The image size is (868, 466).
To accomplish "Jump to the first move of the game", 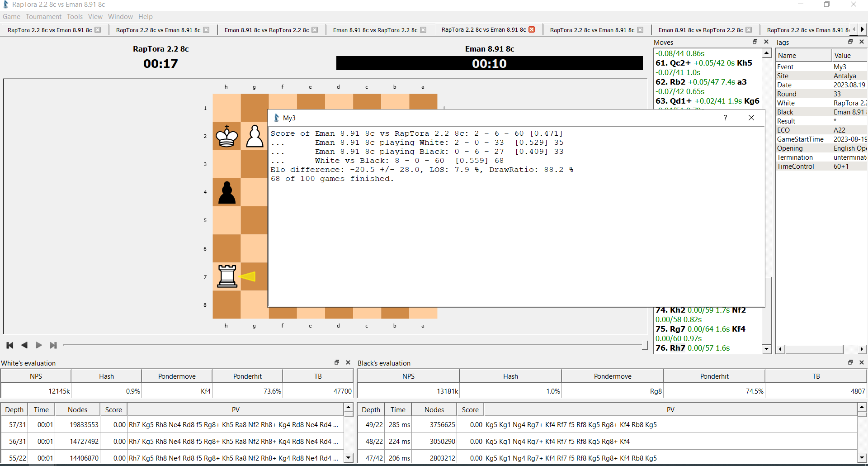I will pyautogui.click(x=10, y=345).
